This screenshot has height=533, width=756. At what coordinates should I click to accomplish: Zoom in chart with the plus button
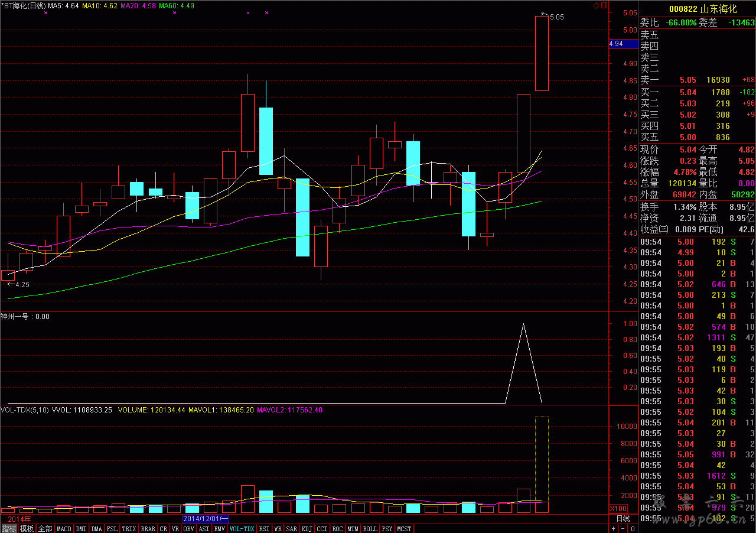[613, 528]
